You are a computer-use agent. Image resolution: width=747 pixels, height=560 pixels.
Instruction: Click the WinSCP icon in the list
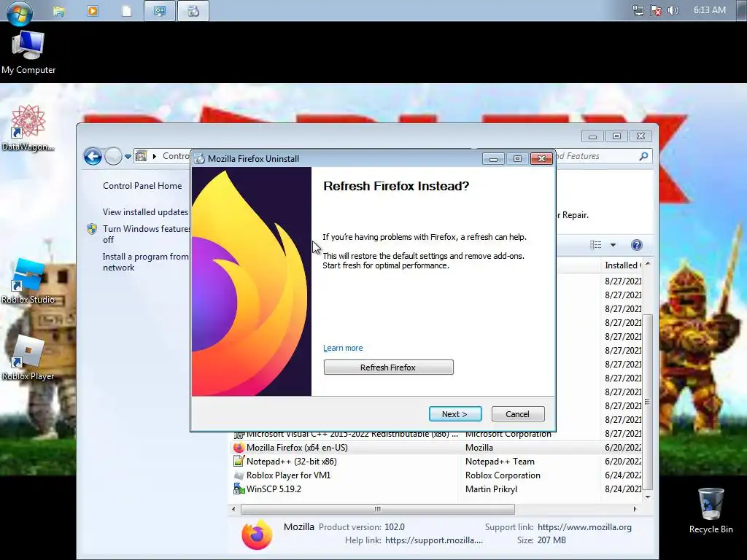[x=239, y=489]
